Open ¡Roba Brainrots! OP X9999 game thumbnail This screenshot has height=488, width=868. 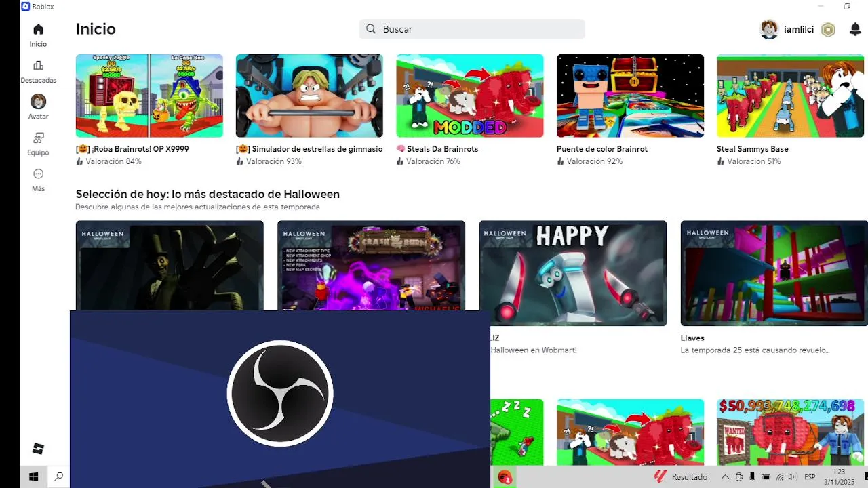149,96
